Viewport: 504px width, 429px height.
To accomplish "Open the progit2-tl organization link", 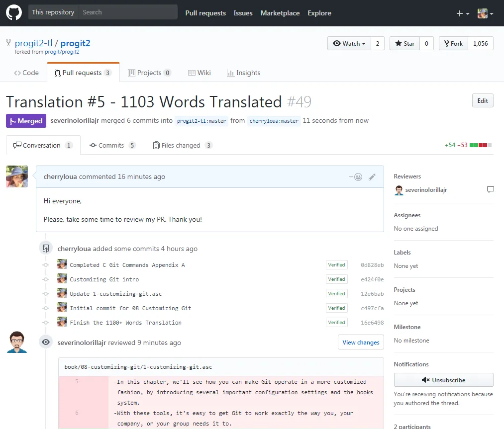I will pos(33,43).
